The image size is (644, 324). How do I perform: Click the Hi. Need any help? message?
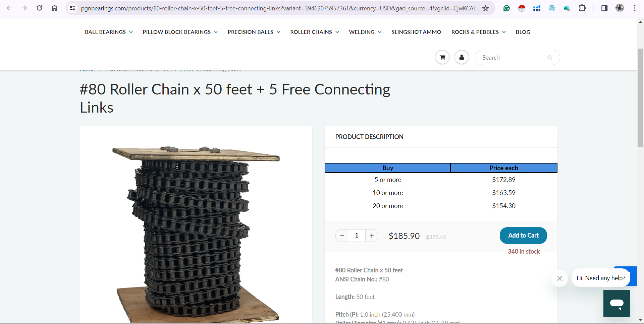601,278
